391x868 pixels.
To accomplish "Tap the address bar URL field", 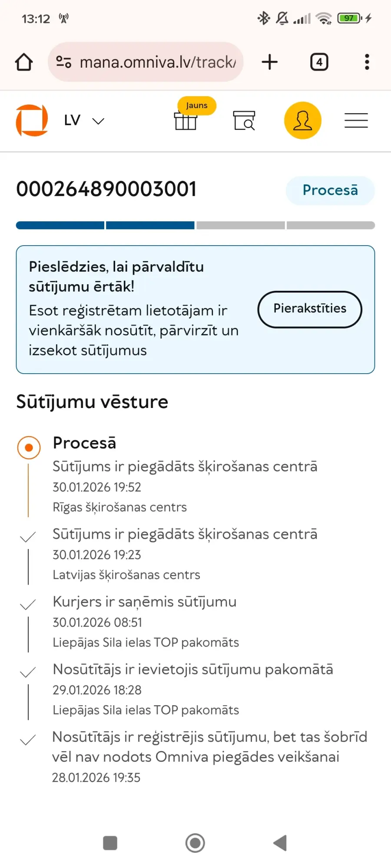I will 157,62.
